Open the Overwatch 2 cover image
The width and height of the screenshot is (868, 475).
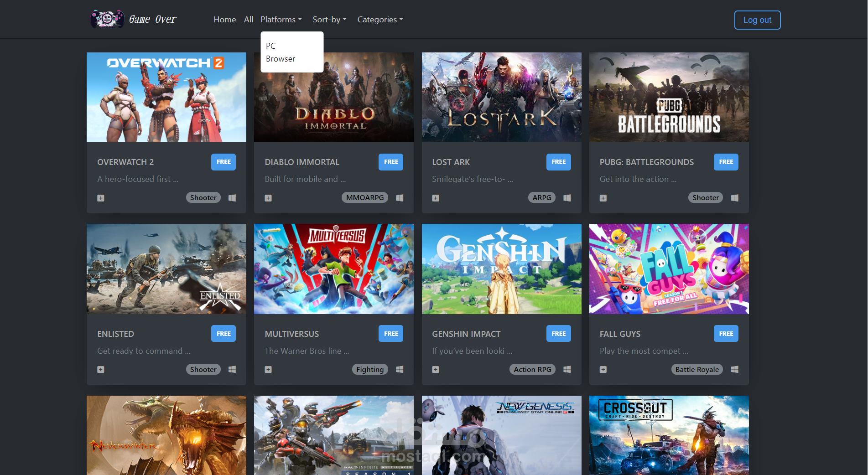[166, 97]
